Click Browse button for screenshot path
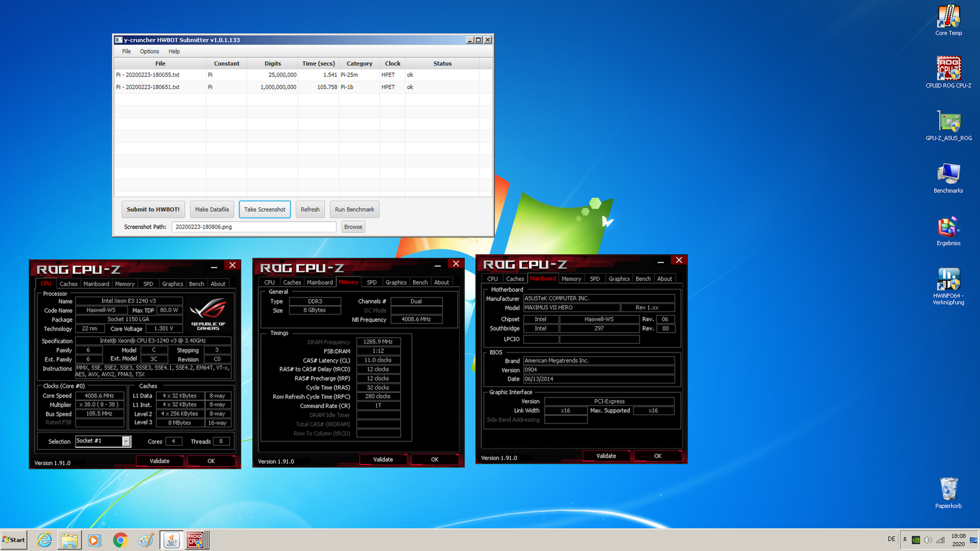Image resolution: width=980 pixels, height=551 pixels. [353, 227]
